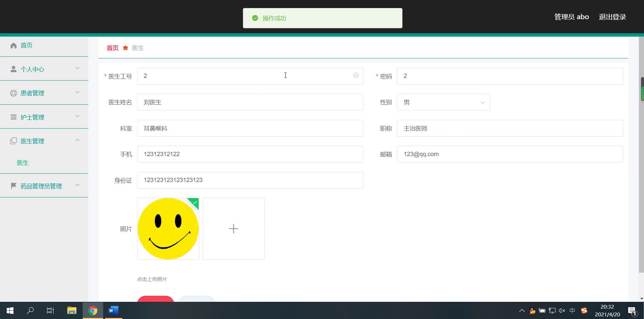Click the clear icon in 医生工号 field

(x=356, y=76)
